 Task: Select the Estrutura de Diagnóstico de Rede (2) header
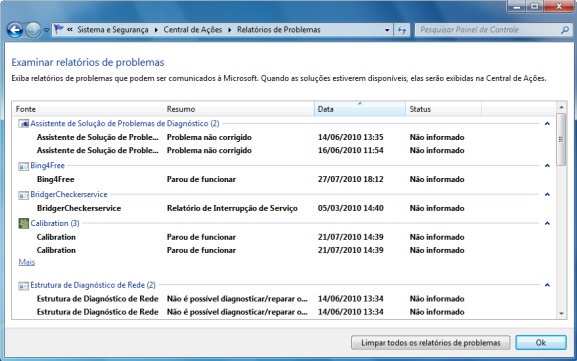point(93,285)
